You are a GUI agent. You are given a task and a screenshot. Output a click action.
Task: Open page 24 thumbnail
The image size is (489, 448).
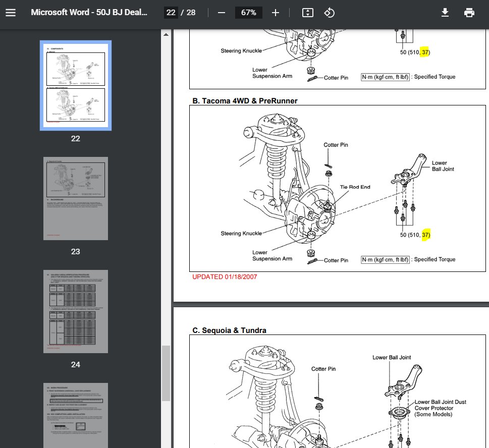76,311
